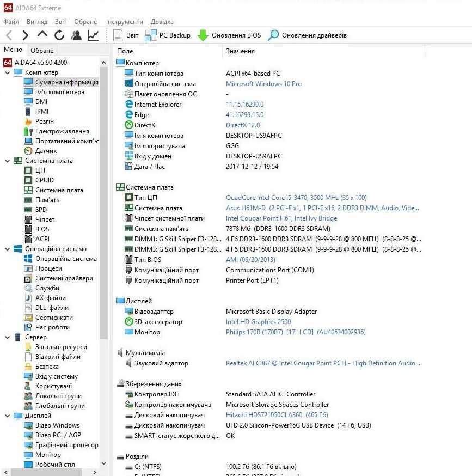Select ЦП processor icon in tree
This screenshot has width=472, height=476.
(35, 170)
